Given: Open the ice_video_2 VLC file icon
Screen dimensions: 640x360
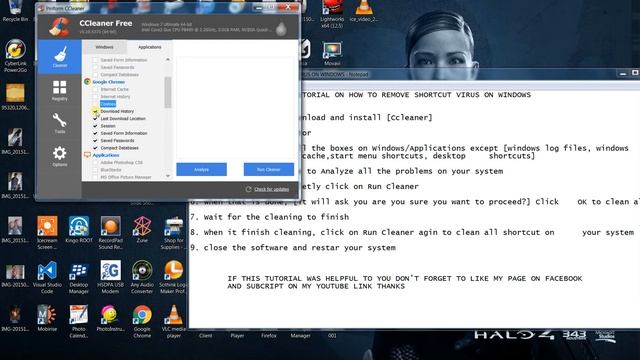Looking at the screenshot, I should pyautogui.click(x=363, y=11).
